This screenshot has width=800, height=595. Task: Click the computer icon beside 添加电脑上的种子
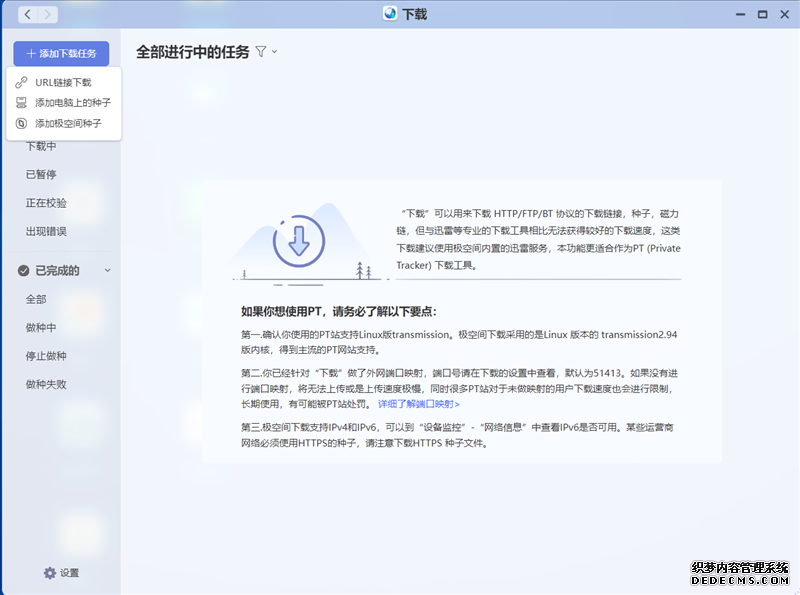[22, 103]
